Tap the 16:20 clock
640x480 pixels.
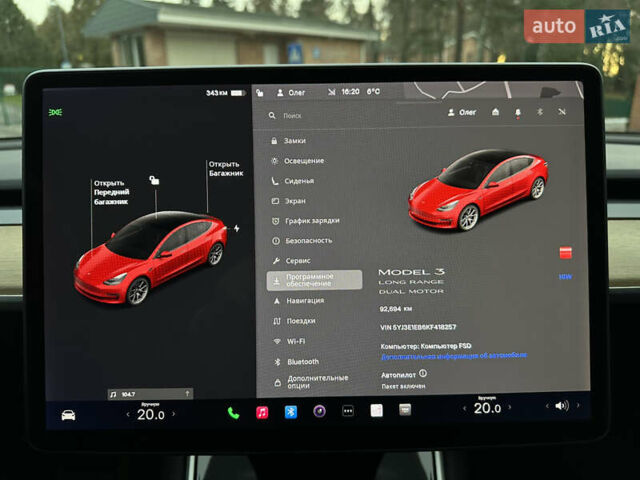click(350, 92)
